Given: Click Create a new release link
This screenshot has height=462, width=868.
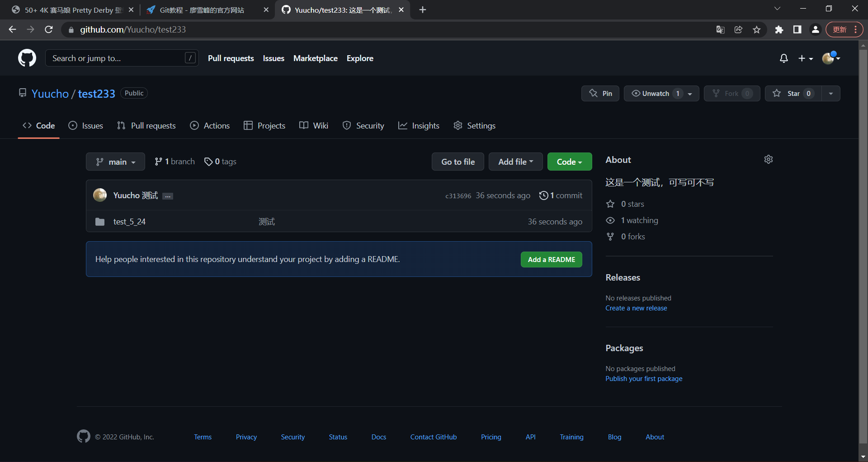Looking at the screenshot, I should [x=636, y=308].
